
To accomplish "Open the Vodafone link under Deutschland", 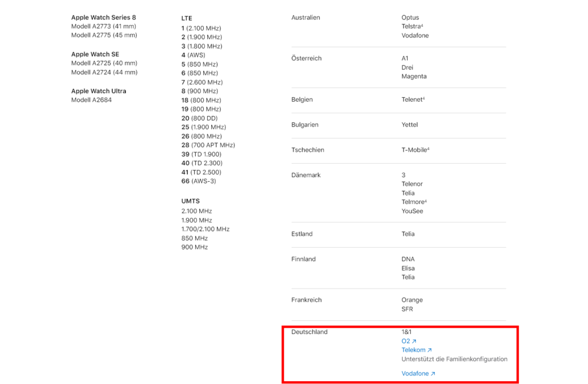I will point(418,374).
